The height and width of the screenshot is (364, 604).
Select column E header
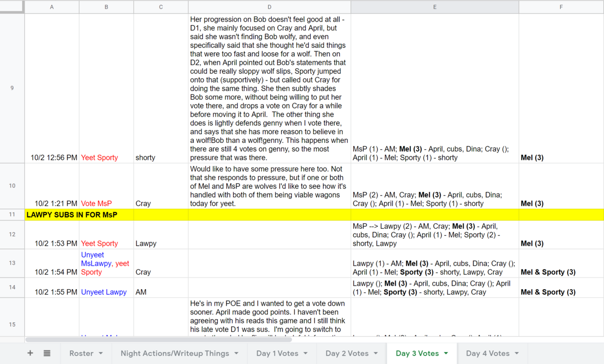pyautogui.click(x=435, y=7)
